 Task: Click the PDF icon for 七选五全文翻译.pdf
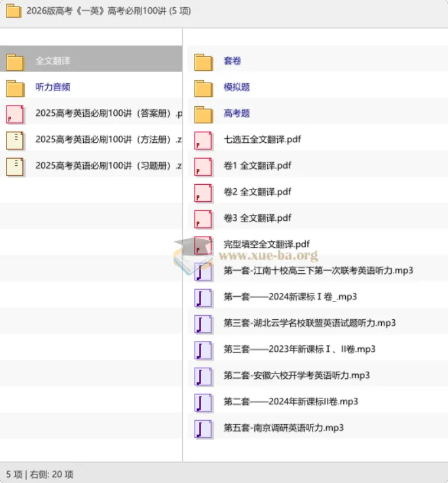point(203,140)
